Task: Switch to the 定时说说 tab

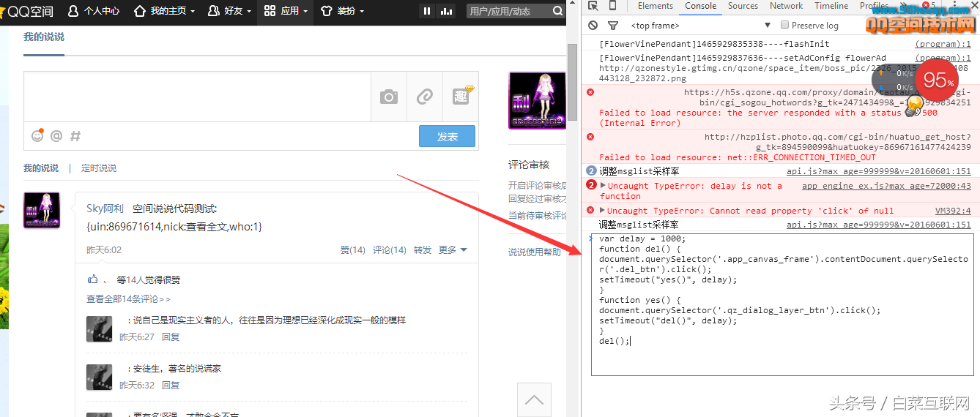Action: (x=99, y=168)
